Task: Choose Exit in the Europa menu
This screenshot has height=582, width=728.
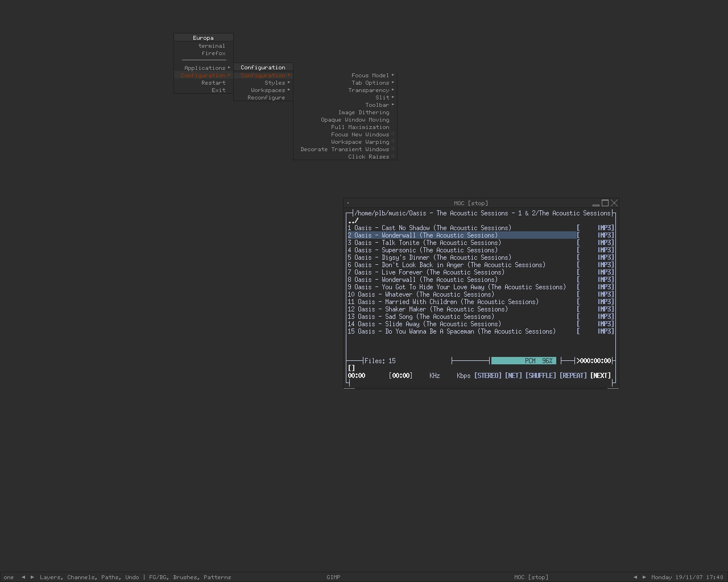Action: [204, 90]
